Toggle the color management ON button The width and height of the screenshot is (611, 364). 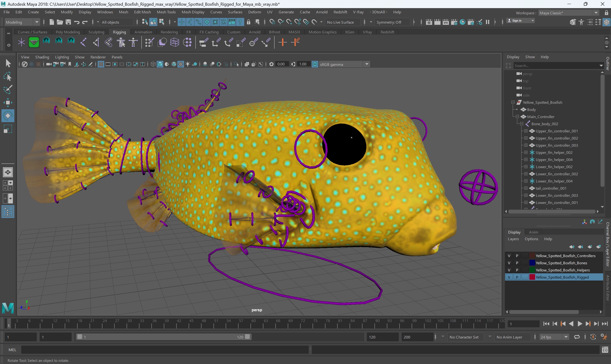[315, 64]
